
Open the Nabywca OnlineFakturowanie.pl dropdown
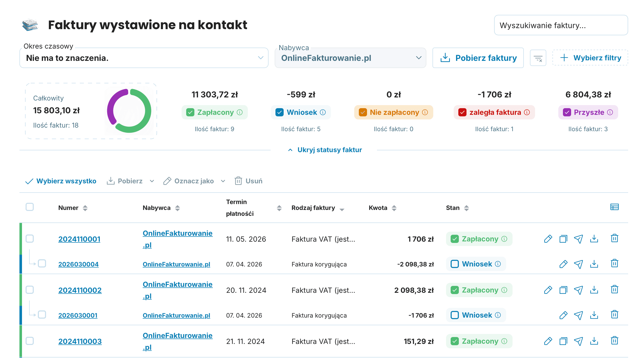click(350, 58)
